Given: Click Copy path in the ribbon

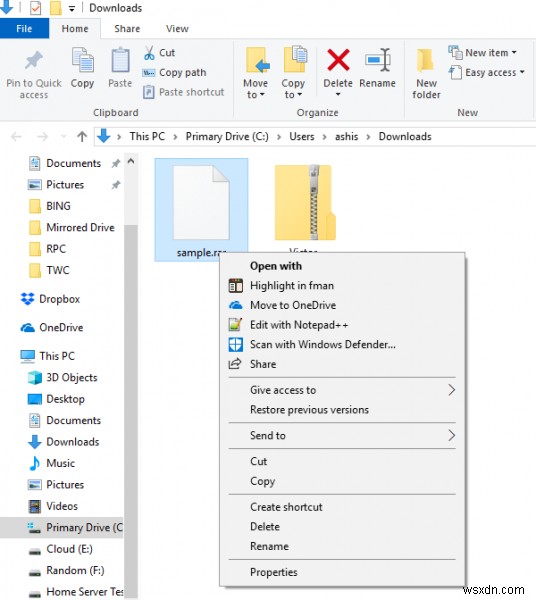Looking at the screenshot, I should (x=174, y=72).
